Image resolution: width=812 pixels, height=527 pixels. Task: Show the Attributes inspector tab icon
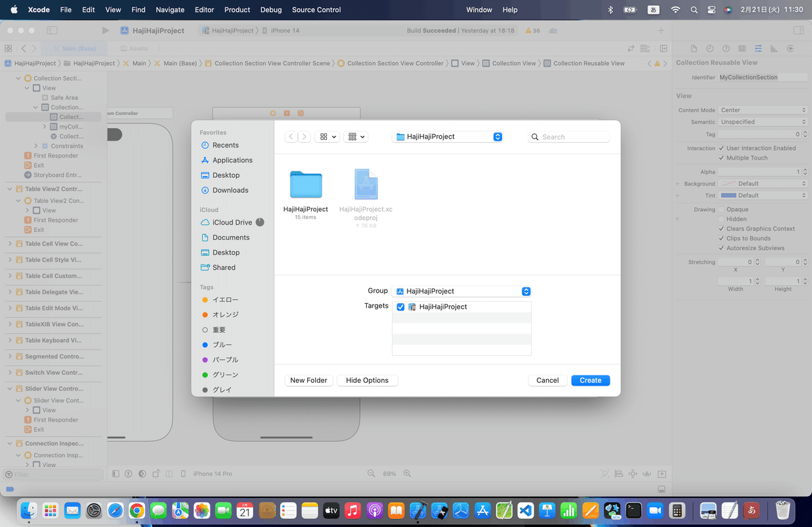(x=758, y=49)
